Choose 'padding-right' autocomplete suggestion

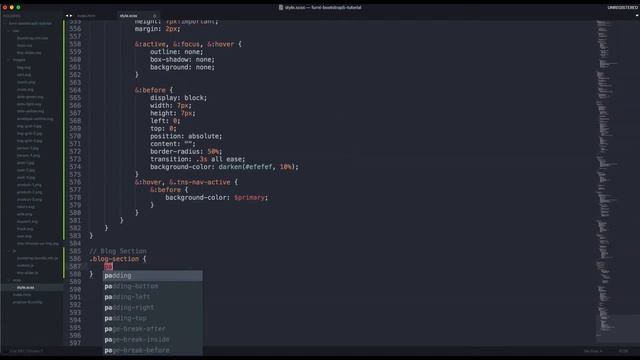coord(152,307)
